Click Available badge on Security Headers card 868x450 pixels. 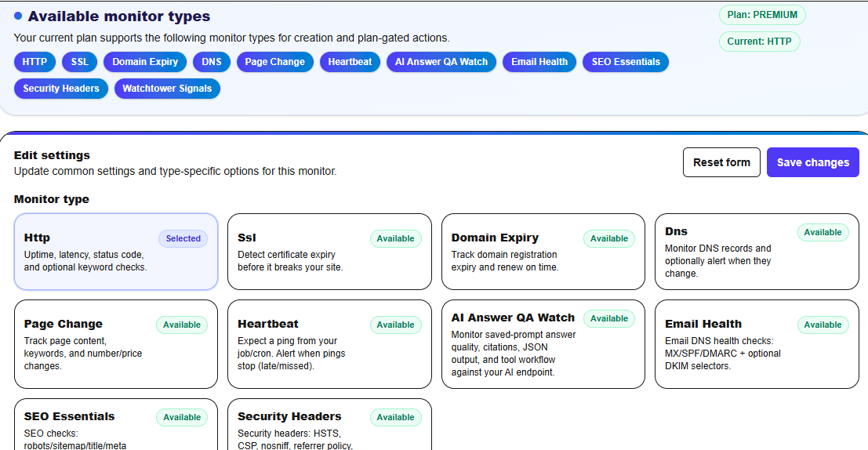[396, 417]
